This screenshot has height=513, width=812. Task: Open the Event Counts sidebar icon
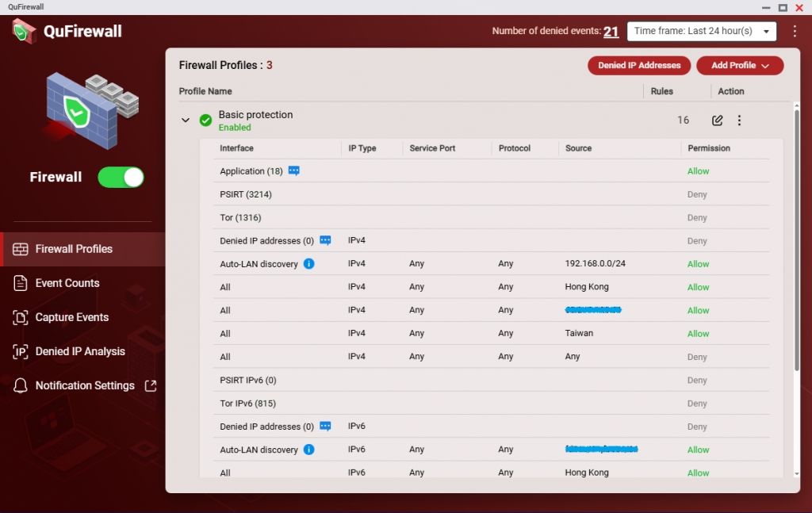click(20, 283)
